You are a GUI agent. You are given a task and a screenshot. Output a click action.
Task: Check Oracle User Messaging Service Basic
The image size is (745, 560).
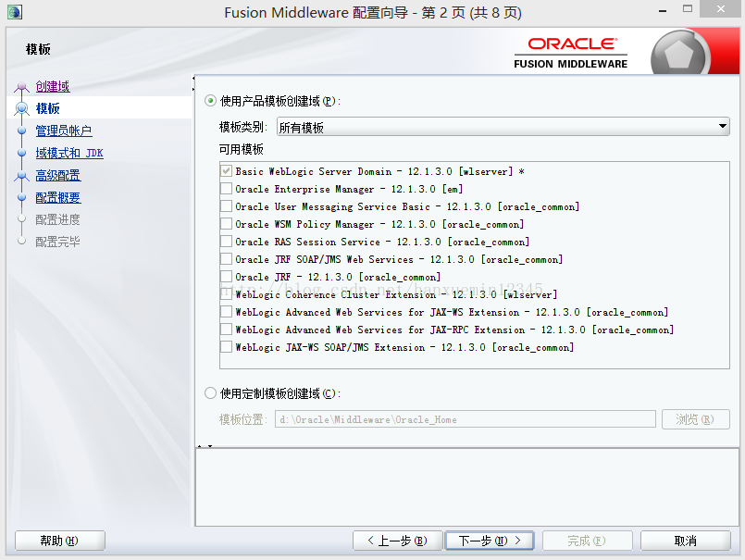[226, 206]
